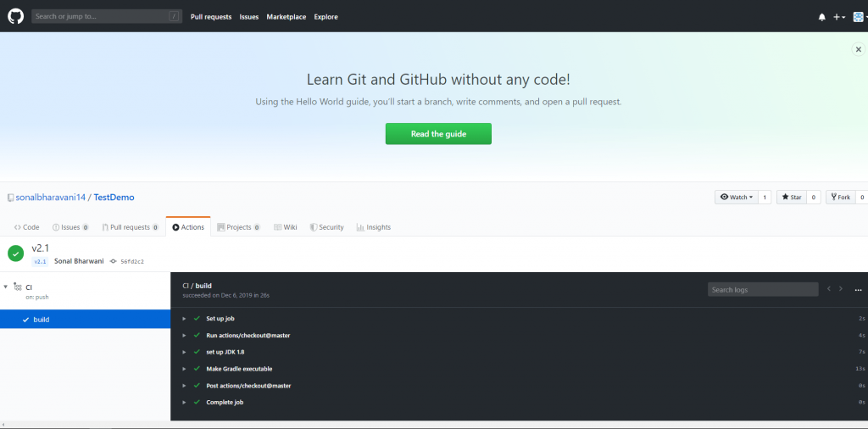Click the succeeded on Dec 6, 2019 text
Viewport: 868px width, 429px height.
pyautogui.click(x=225, y=296)
